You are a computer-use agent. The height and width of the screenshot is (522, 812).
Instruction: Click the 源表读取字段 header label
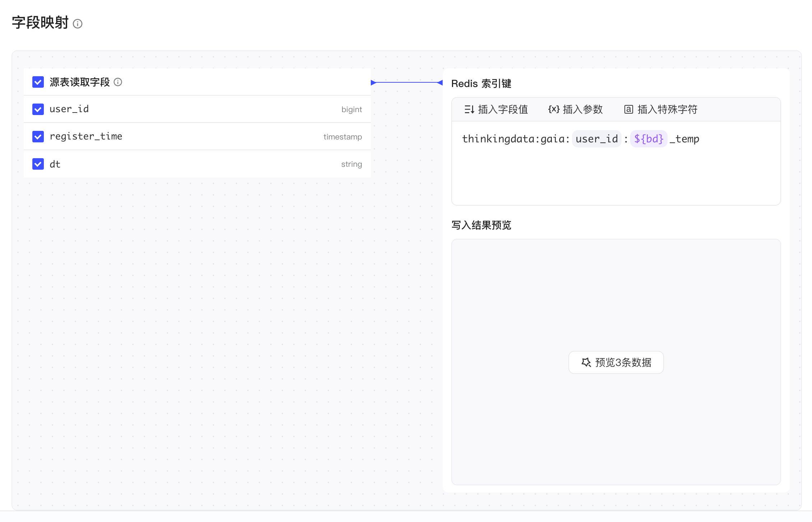(80, 82)
